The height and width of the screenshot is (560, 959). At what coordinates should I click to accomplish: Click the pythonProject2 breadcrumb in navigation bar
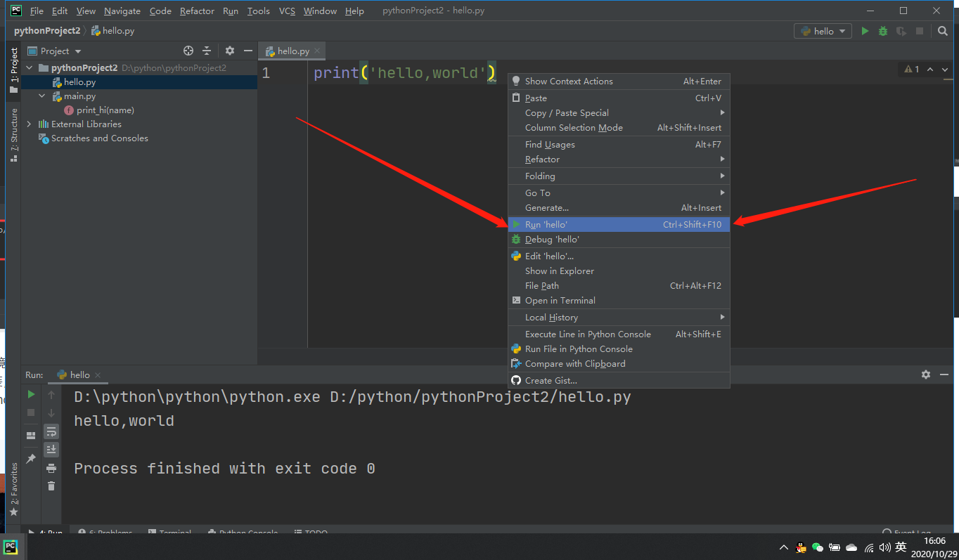coord(47,31)
